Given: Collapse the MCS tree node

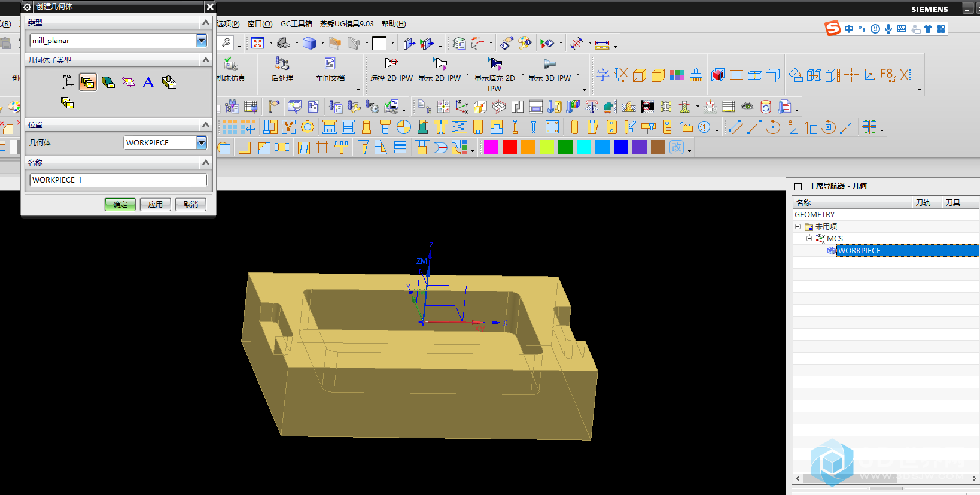Looking at the screenshot, I should pos(809,238).
